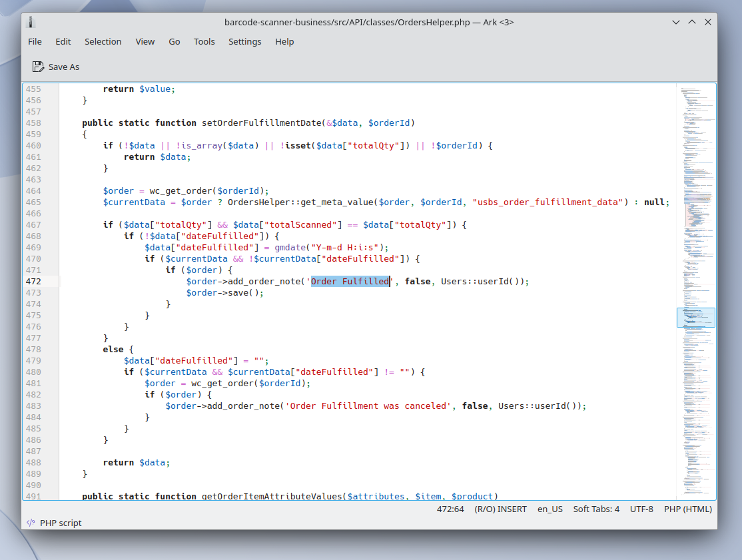Open the UTF-8 encoding selector
Viewport: 742px width, 560px height.
click(641, 509)
